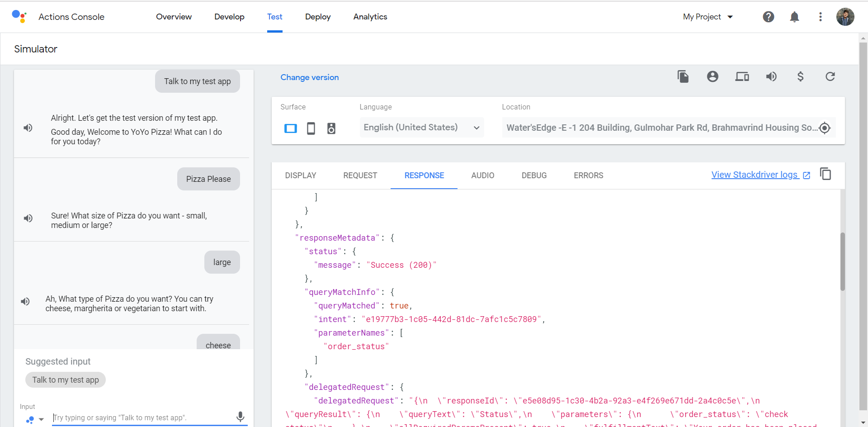Switch to the DEBUG tab
This screenshot has width=868, height=427.
click(534, 176)
